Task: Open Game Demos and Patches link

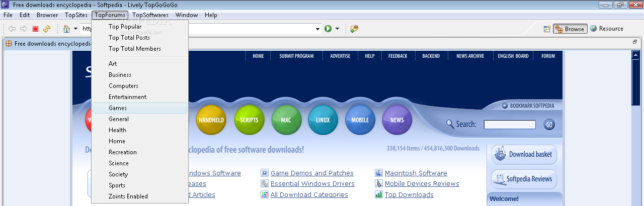Action: (x=312, y=173)
